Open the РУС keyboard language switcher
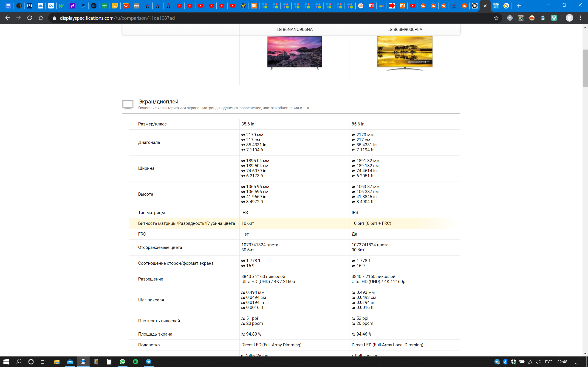 tap(548, 362)
